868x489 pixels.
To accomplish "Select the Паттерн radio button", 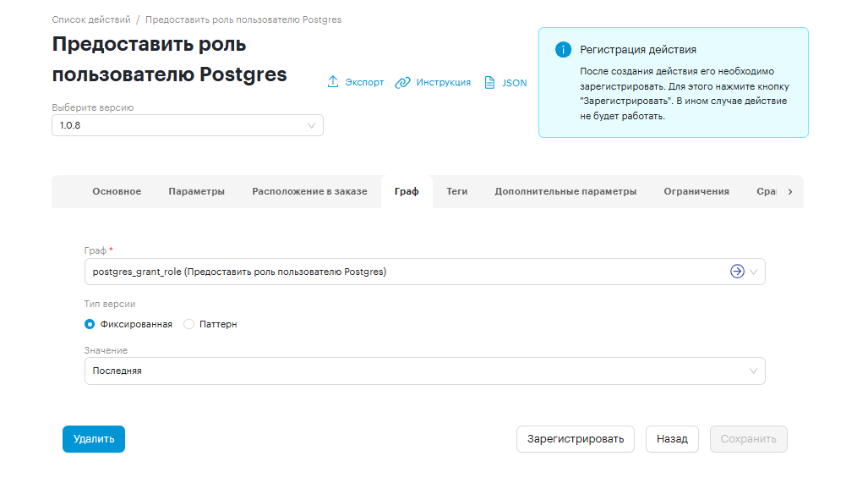I will coord(188,324).
